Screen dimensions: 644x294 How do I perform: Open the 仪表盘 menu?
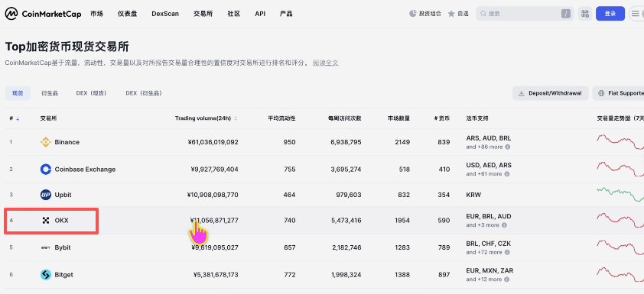coord(127,14)
